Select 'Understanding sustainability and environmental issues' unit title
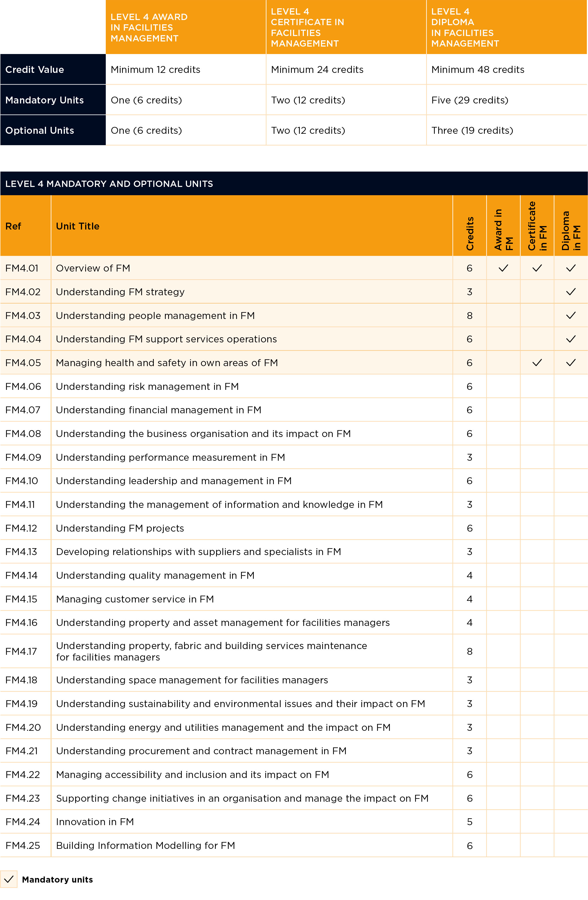Image resolution: width=588 pixels, height=900 pixels. point(240,704)
